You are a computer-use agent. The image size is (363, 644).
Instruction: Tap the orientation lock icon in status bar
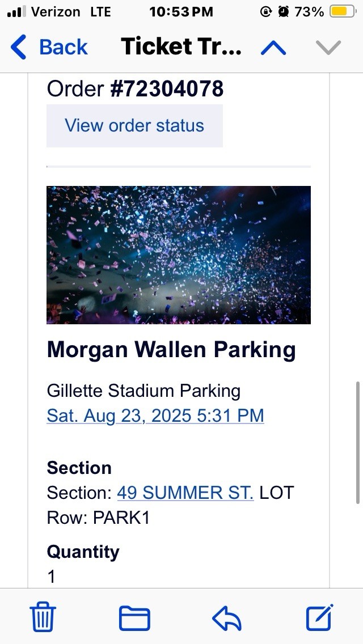(266, 11)
